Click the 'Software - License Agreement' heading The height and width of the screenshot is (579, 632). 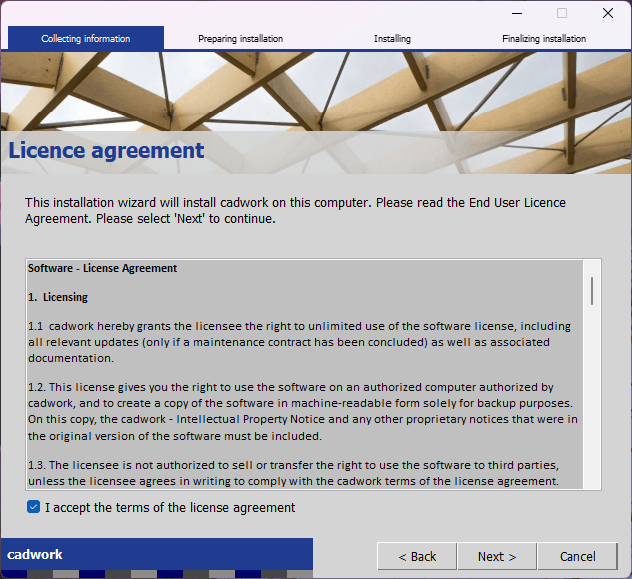pyautogui.click(x=102, y=268)
